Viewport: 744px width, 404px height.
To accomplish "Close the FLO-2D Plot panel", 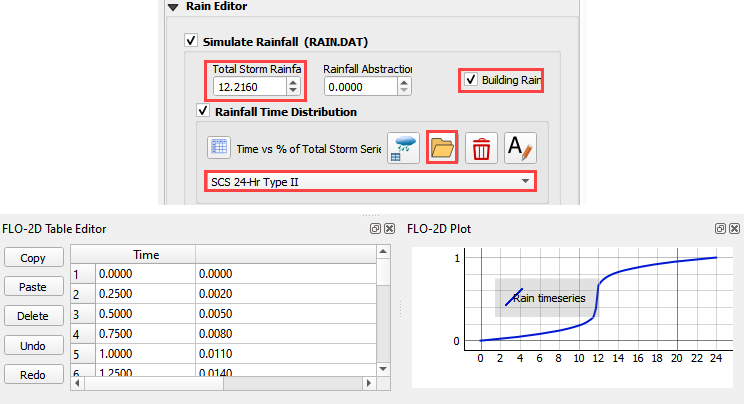I will click(734, 229).
